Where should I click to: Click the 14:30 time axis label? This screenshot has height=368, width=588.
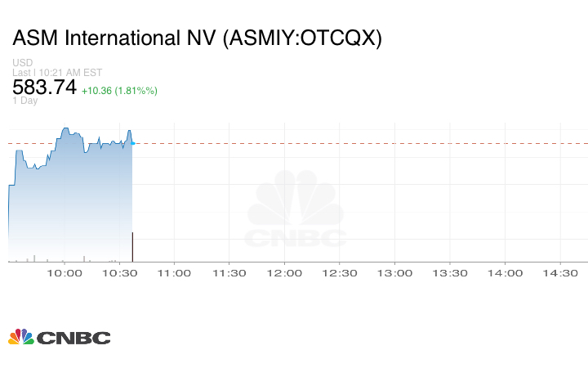(560, 274)
